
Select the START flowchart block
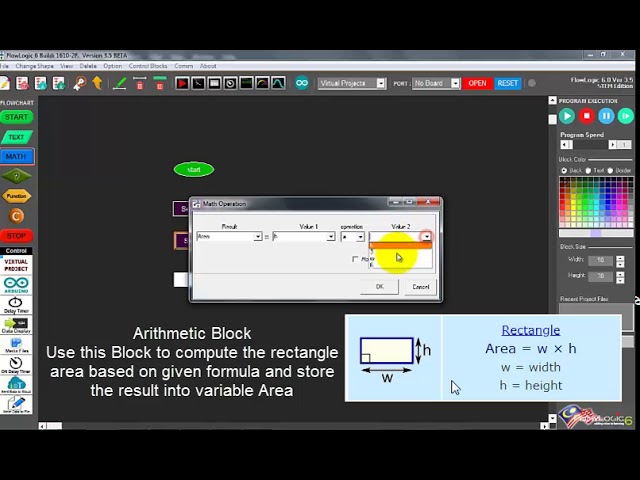(16, 117)
